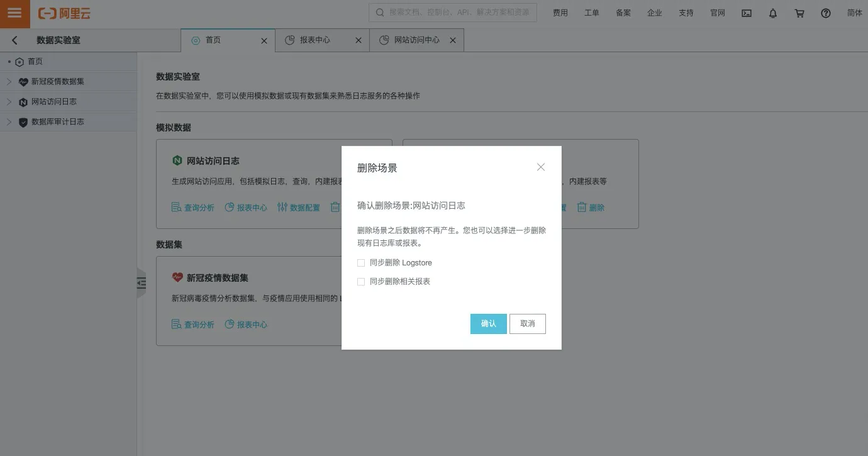The image size is (868, 456).
Task: Select 数据库审计日志 in the sidebar
Action: [68, 122]
